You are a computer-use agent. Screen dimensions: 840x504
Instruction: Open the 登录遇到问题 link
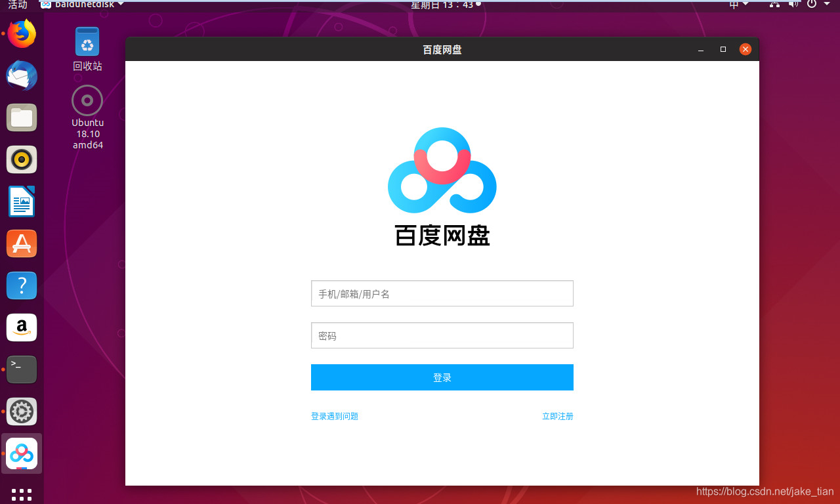pyautogui.click(x=335, y=416)
